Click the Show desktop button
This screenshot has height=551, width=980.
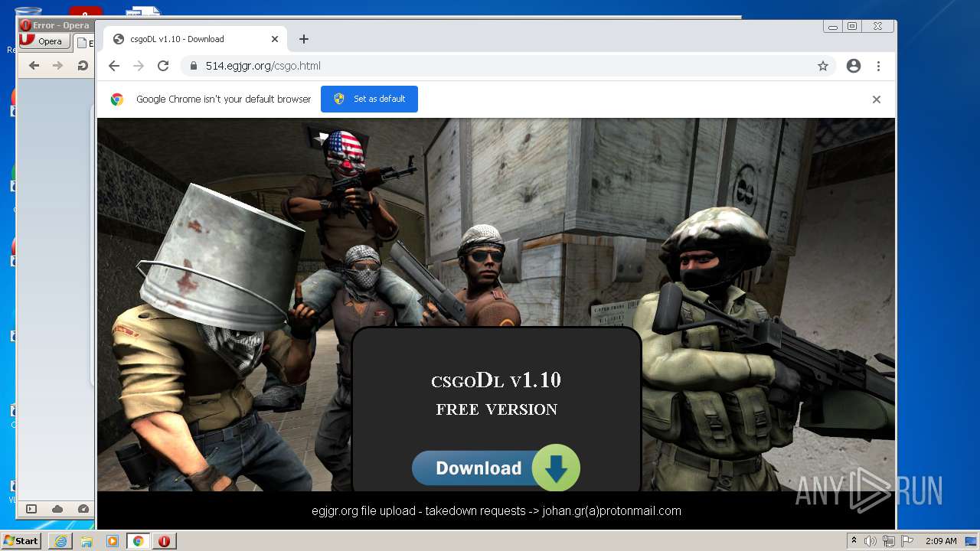pos(972,541)
